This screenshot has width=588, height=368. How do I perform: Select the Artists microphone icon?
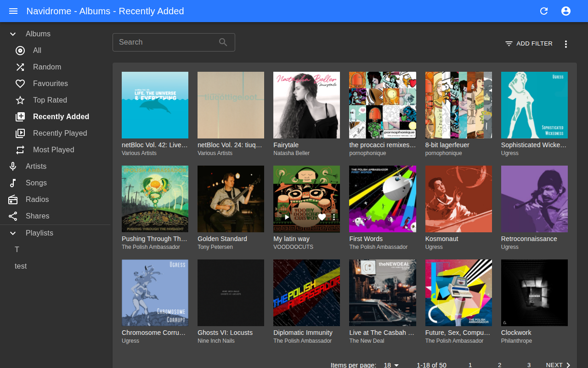12,166
